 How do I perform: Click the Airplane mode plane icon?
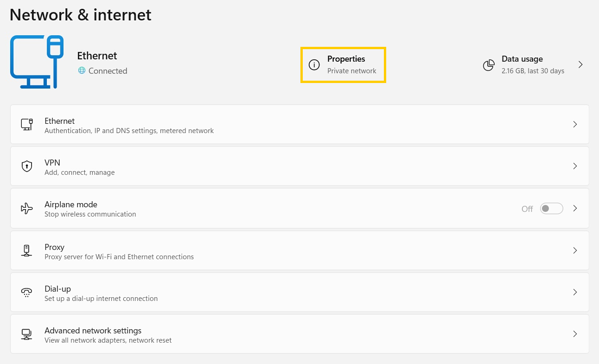(27, 208)
